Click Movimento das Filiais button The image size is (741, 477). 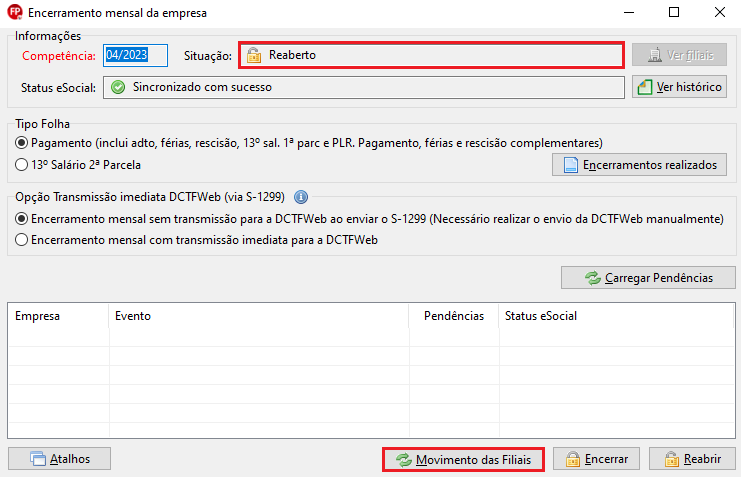(x=464, y=460)
